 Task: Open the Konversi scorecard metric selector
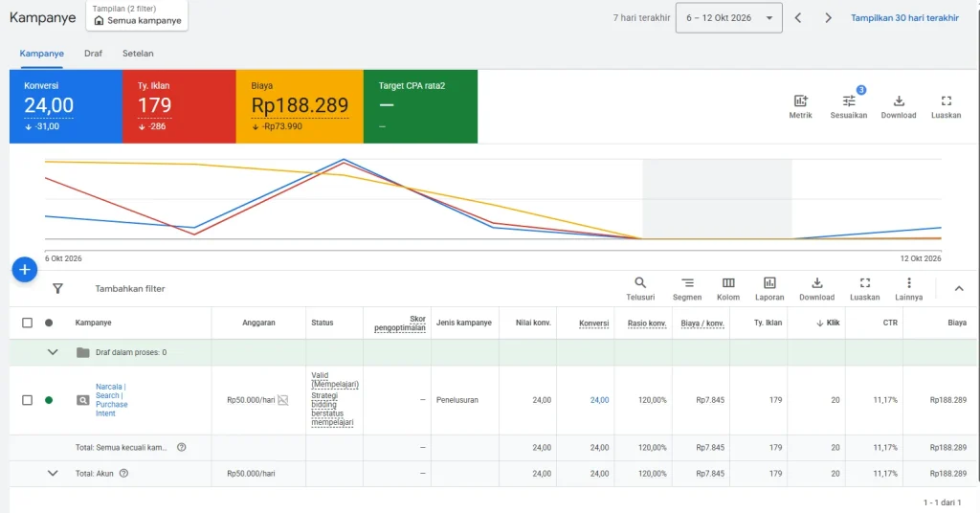[66, 106]
